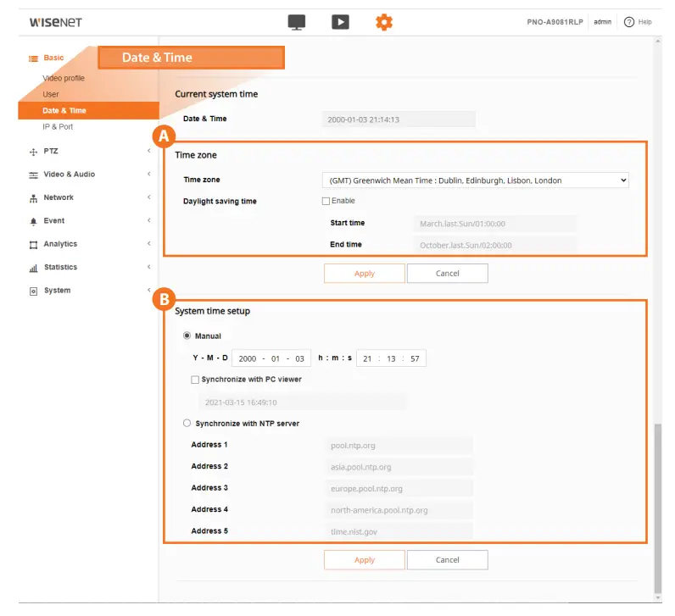Click the Video & Audio sliders icon
675x616 pixels.
coord(33,175)
